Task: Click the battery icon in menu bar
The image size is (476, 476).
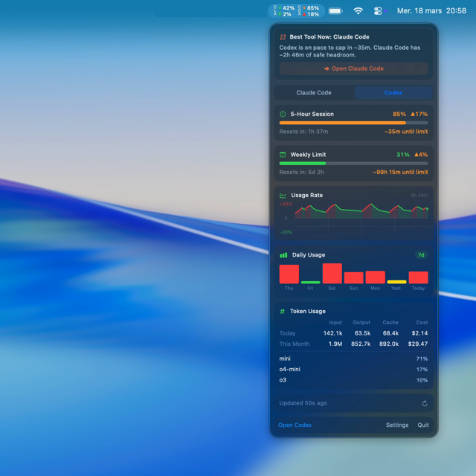Action: point(335,11)
